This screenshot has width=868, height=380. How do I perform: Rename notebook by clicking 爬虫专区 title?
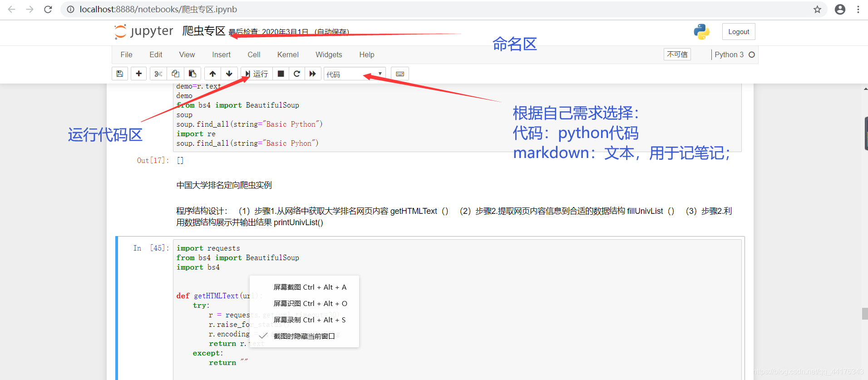point(204,31)
